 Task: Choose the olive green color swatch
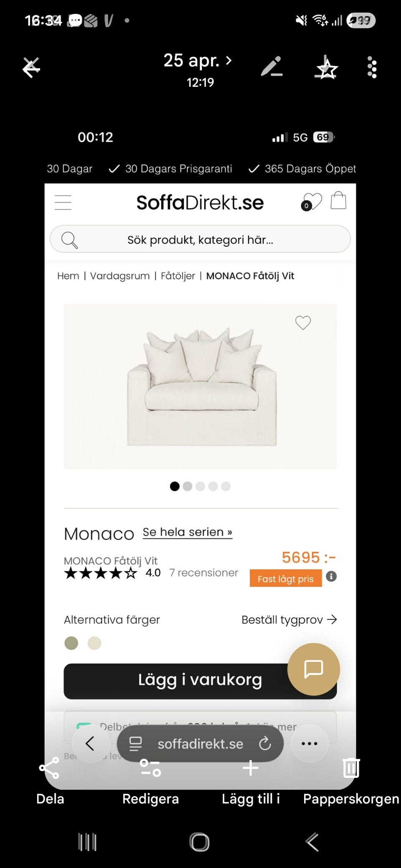71,643
